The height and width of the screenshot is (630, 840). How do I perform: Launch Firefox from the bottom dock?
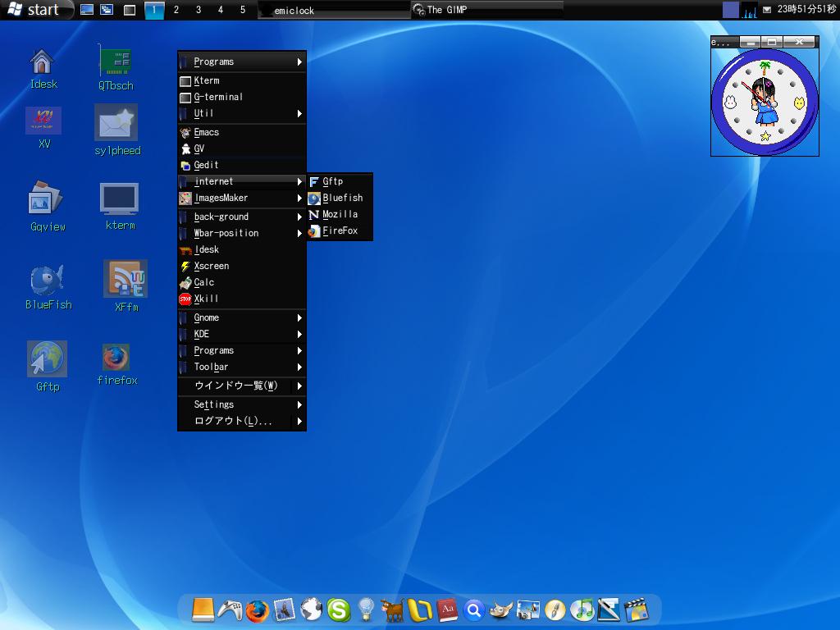[x=257, y=610]
